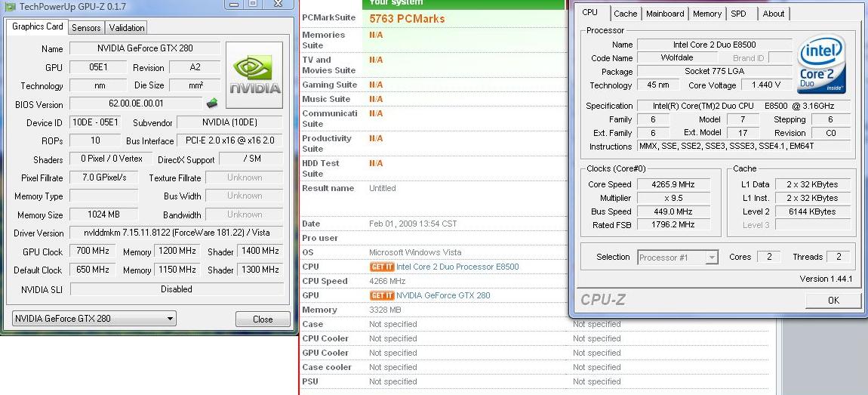Click the GPU-Z title bar icon
The height and width of the screenshot is (395, 868).
9,7
